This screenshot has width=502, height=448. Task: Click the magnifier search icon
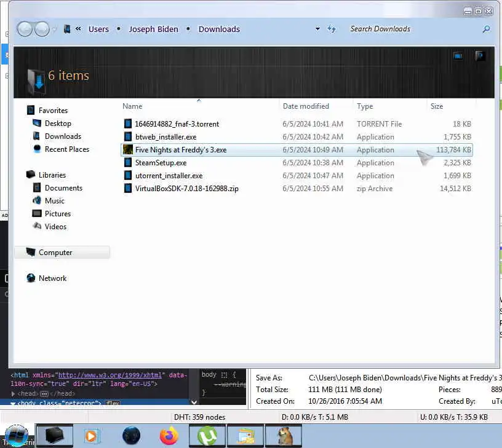[x=486, y=29]
